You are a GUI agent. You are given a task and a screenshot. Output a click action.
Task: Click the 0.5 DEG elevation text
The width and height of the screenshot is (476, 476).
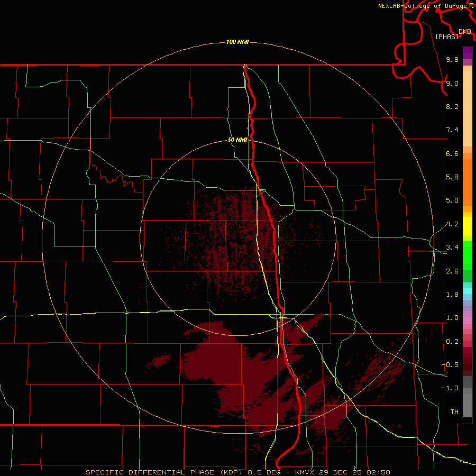(x=264, y=472)
